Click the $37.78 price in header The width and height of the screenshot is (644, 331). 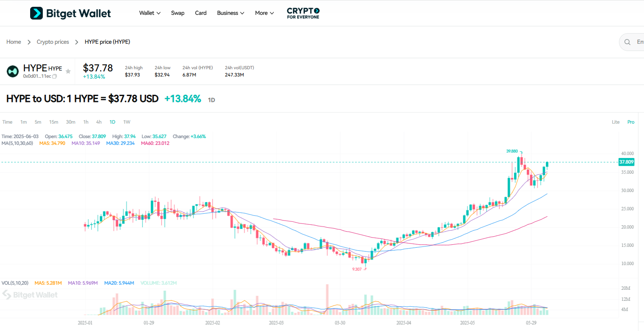click(x=98, y=68)
